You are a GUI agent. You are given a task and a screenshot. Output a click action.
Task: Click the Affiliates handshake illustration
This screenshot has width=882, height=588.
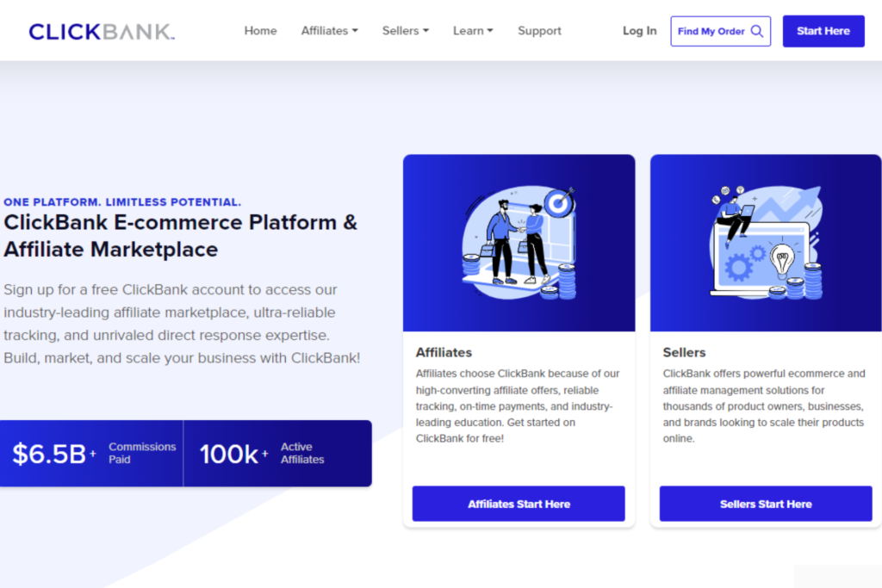coord(519,243)
